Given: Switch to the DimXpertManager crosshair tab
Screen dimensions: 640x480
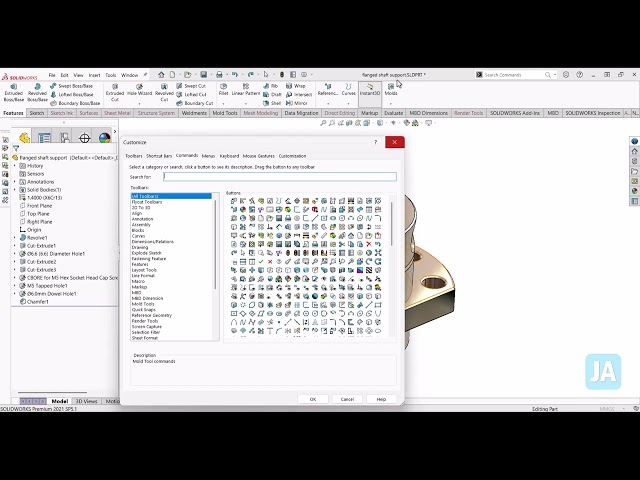Looking at the screenshot, I should pyautogui.click(x=84, y=138).
